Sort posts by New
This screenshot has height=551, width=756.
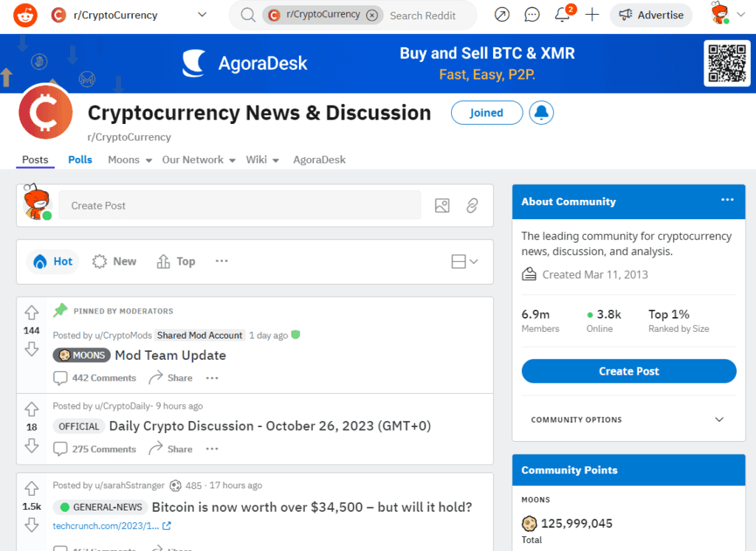[114, 262]
